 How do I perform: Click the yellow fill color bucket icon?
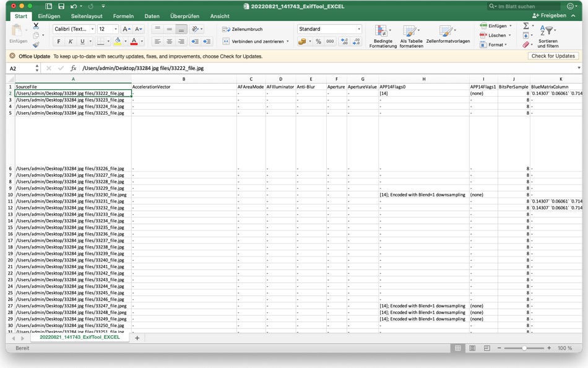coord(118,41)
